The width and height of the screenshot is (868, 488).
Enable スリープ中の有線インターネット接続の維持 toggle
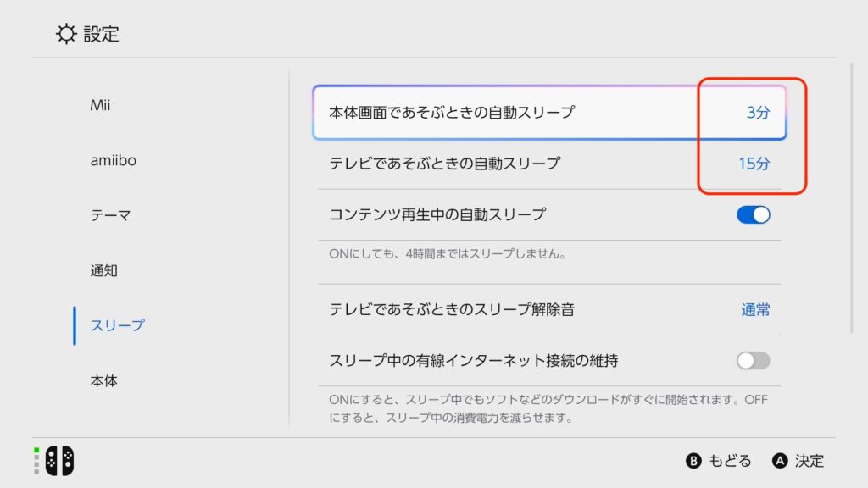(x=753, y=361)
